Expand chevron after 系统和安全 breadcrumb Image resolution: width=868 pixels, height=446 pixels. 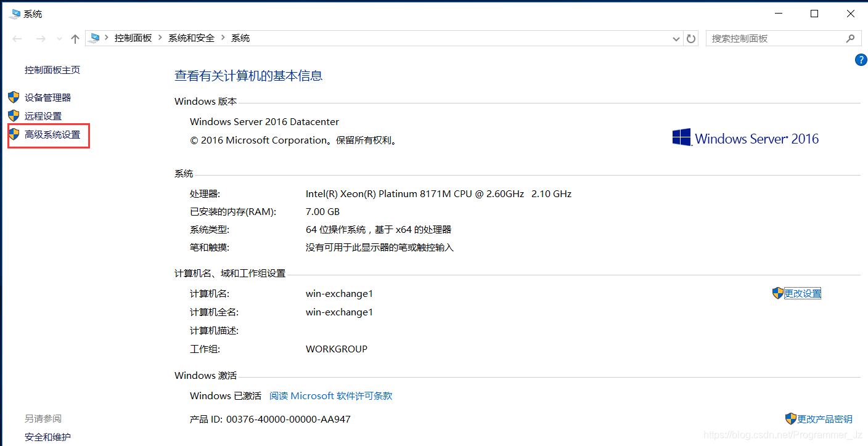[223, 38]
